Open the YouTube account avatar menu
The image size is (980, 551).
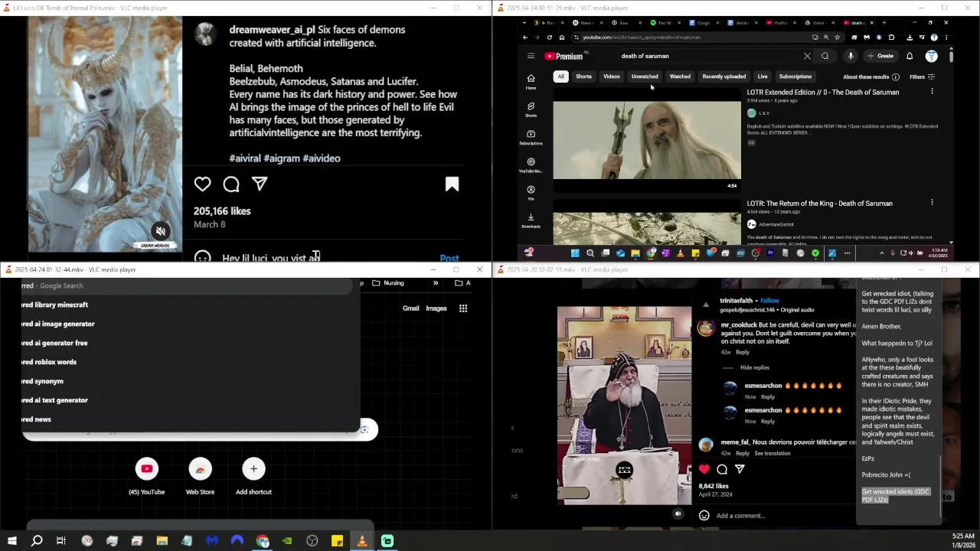click(932, 56)
